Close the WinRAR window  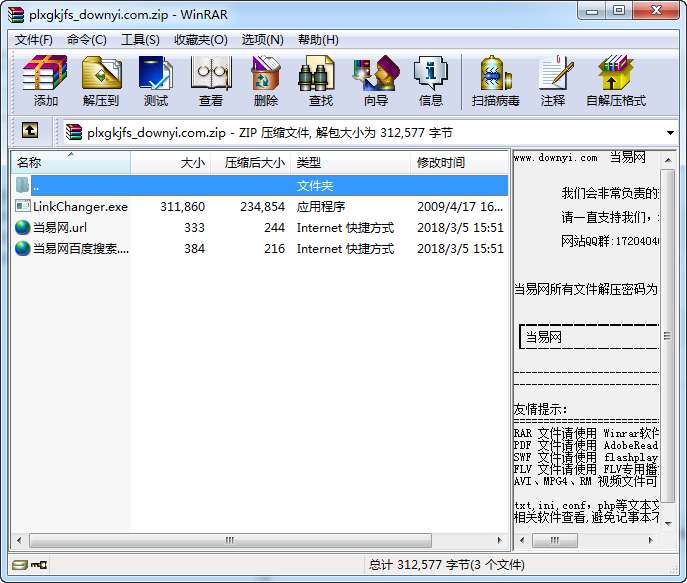click(x=655, y=11)
